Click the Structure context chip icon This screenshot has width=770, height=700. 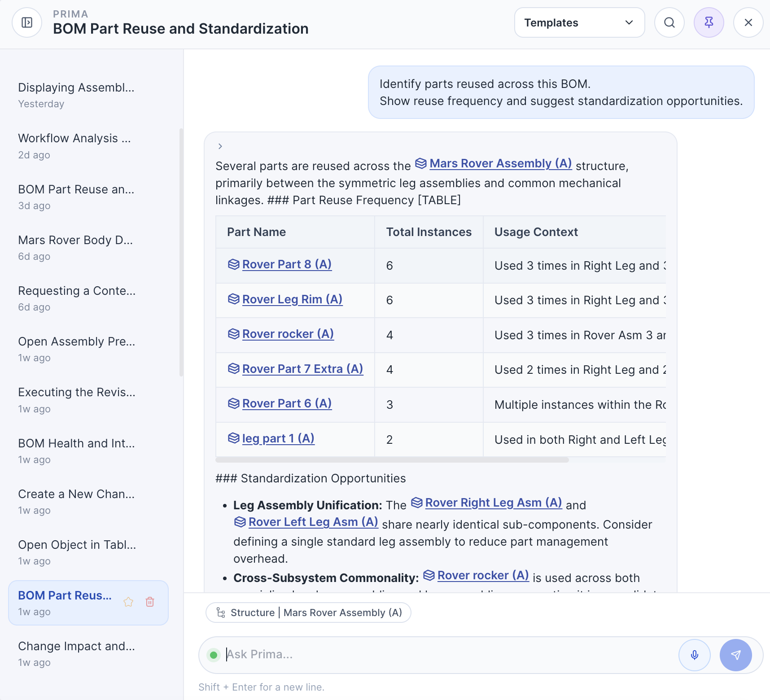(221, 612)
